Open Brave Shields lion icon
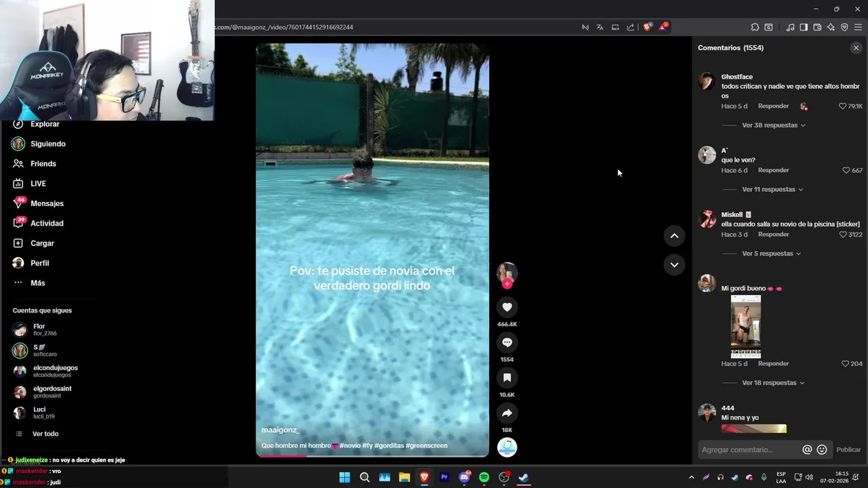This screenshot has height=488, width=868. 647,27
